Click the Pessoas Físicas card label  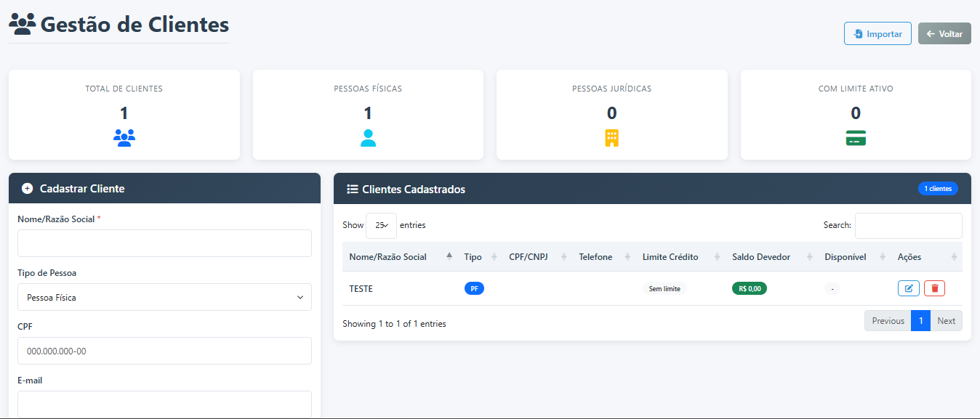click(x=368, y=89)
